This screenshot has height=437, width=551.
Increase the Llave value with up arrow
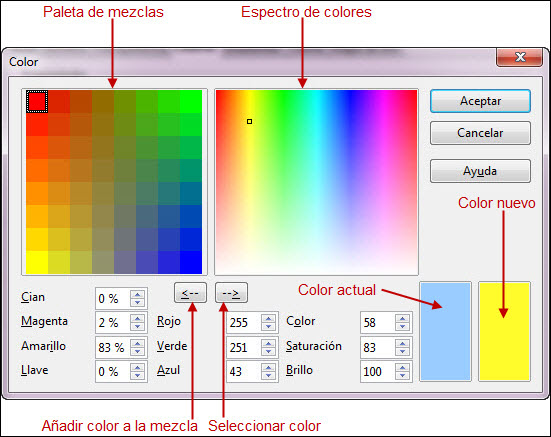(137, 367)
